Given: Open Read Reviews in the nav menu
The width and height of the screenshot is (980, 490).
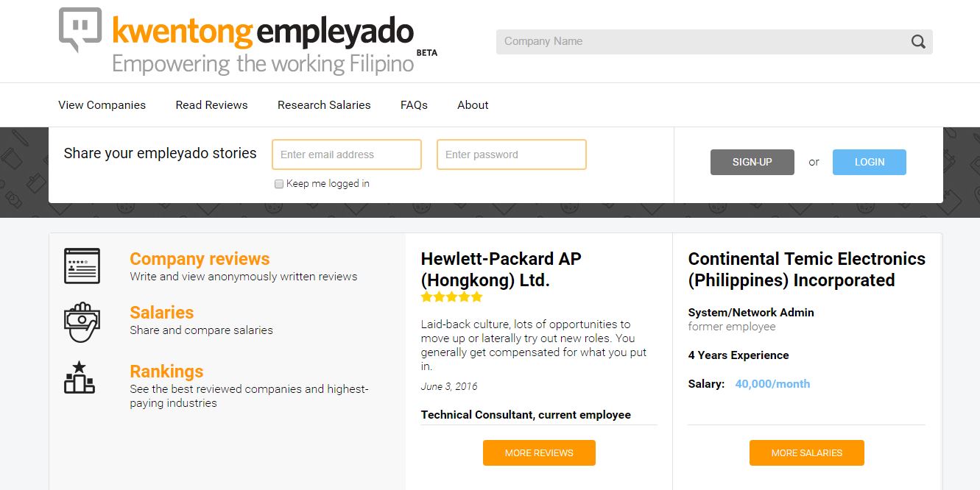Looking at the screenshot, I should (211, 105).
